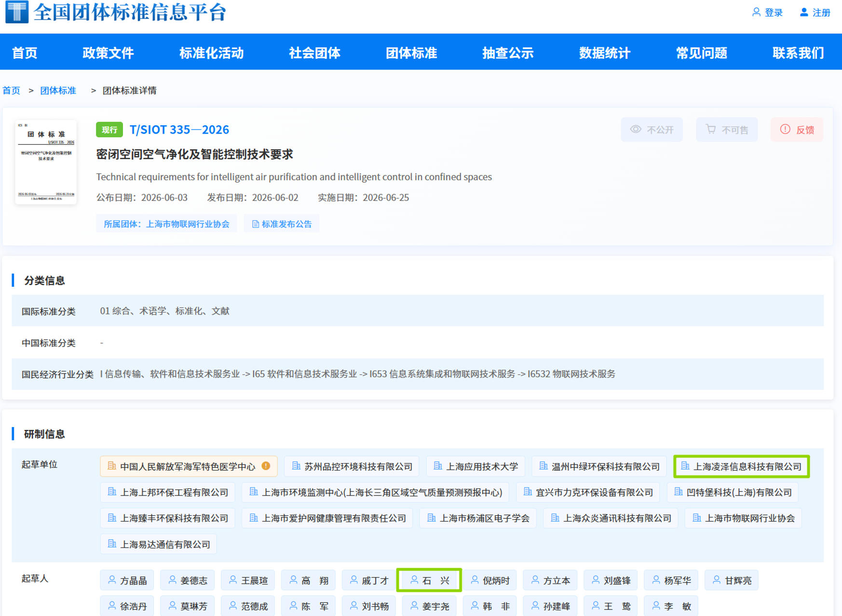Select drafter 戚丁才

pos(369,580)
